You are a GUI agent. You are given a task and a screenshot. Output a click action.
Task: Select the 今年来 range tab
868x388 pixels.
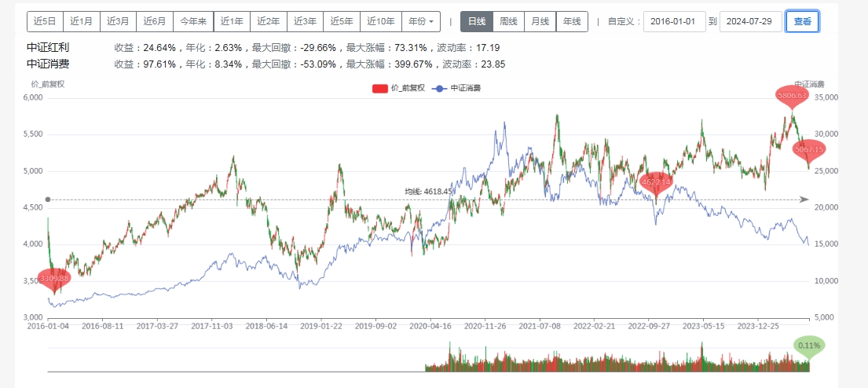pyautogui.click(x=193, y=22)
